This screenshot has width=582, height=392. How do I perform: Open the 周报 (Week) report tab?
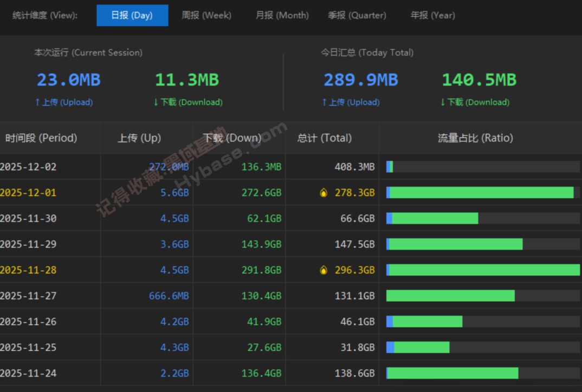(x=206, y=15)
